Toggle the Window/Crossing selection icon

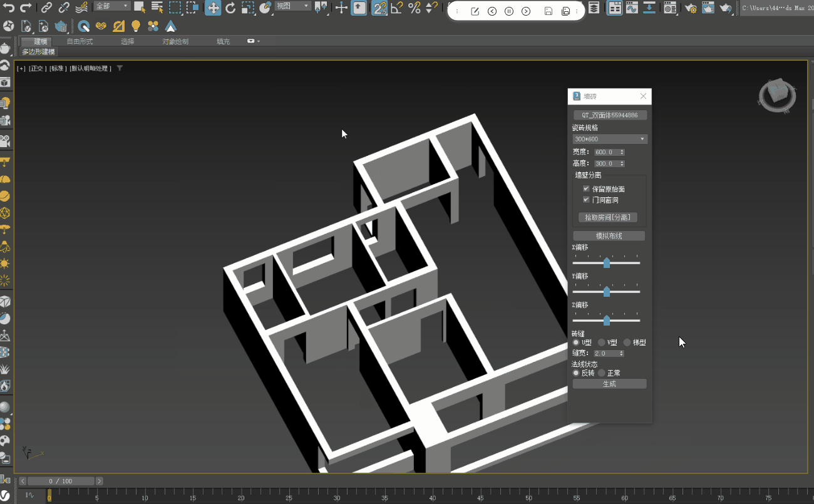[193, 8]
